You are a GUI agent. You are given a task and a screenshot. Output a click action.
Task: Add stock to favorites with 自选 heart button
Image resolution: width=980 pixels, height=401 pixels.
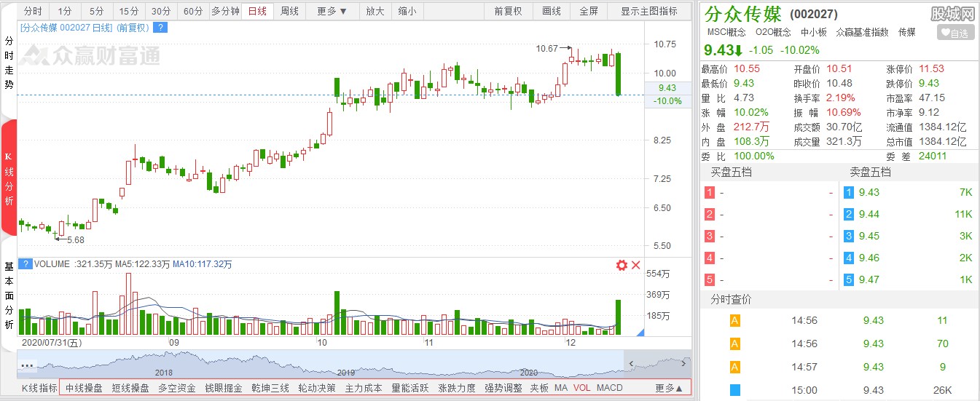[955, 33]
